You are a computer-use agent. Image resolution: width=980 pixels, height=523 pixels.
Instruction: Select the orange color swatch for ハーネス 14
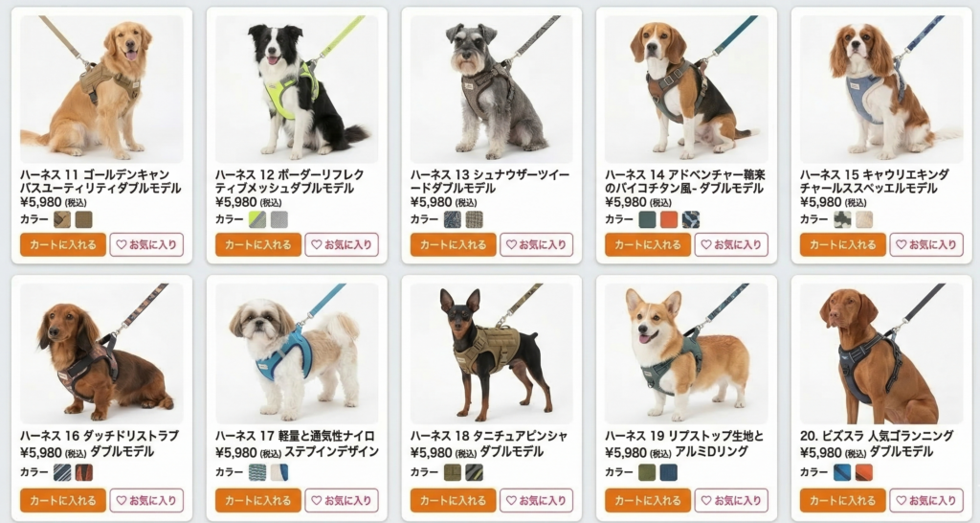click(669, 219)
